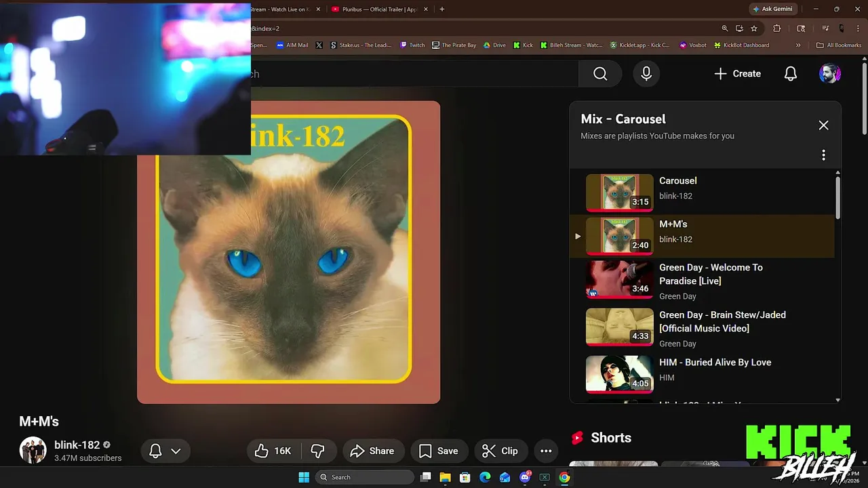Expand hidden bookmarks overflow chevron
This screenshot has height=488, width=868.
tap(798, 45)
